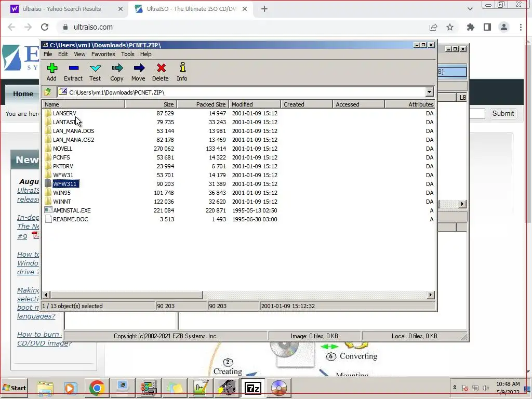Expand the address path dropdown
The width and height of the screenshot is (532, 399).
click(x=429, y=92)
